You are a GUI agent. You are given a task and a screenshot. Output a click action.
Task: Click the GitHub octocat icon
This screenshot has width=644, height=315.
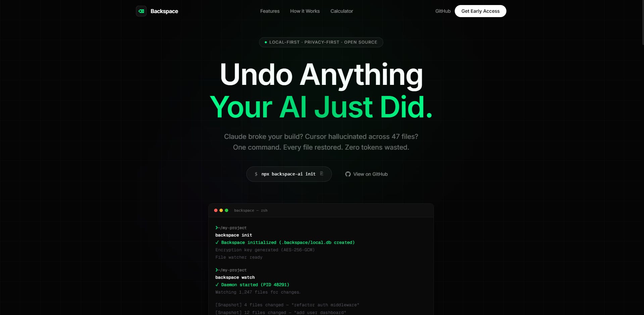click(x=348, y=174)
